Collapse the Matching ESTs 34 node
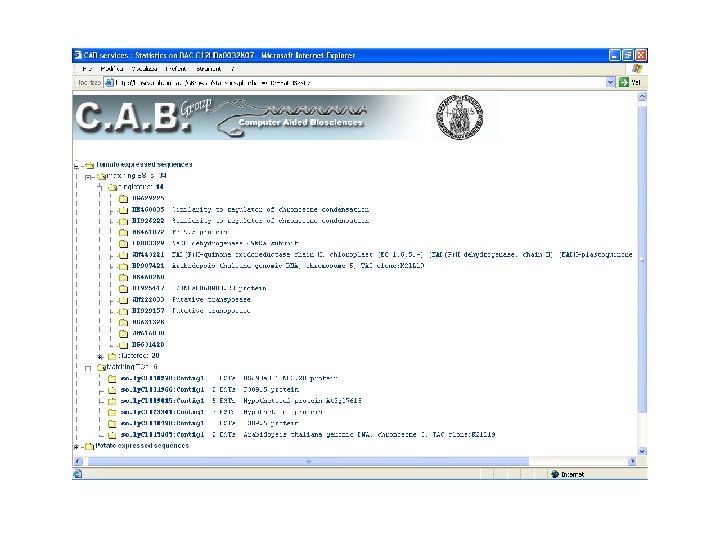This screenshot has width=720, height=540. (x=88, y=177)
